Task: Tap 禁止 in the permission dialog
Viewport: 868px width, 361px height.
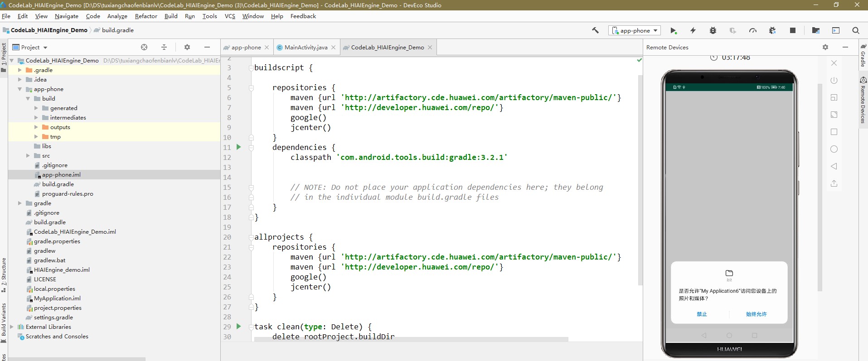Action: click(702, 314)
